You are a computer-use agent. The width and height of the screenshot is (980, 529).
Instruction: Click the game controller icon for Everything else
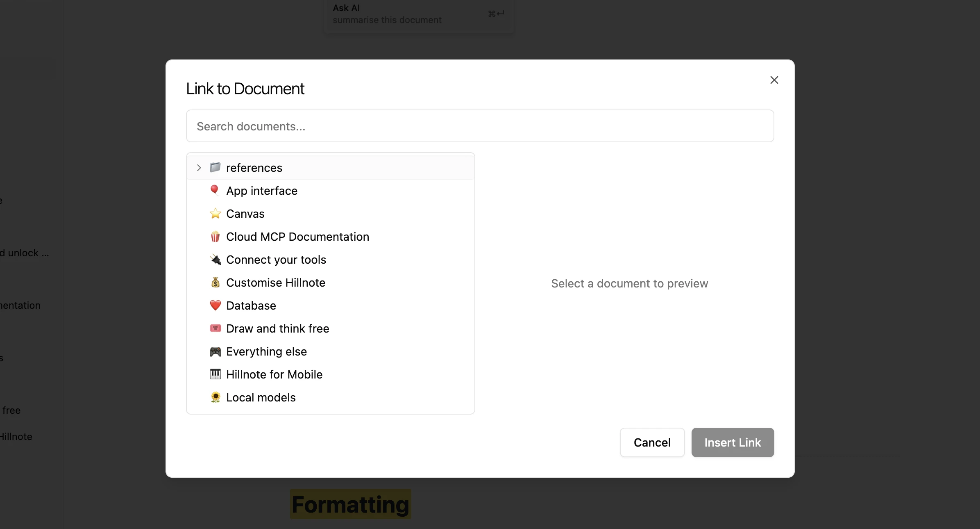click(x=215, y=351)
